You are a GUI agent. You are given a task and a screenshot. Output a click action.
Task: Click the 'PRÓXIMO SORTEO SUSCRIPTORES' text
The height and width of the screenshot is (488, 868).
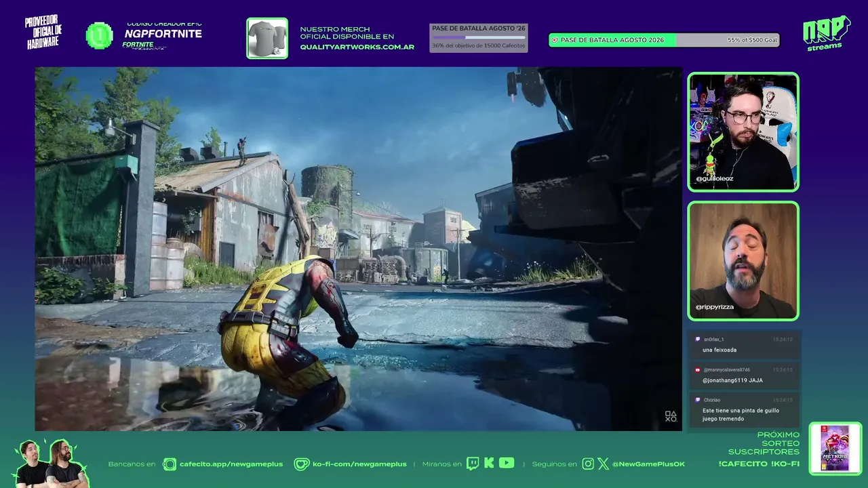pos(764,443)
